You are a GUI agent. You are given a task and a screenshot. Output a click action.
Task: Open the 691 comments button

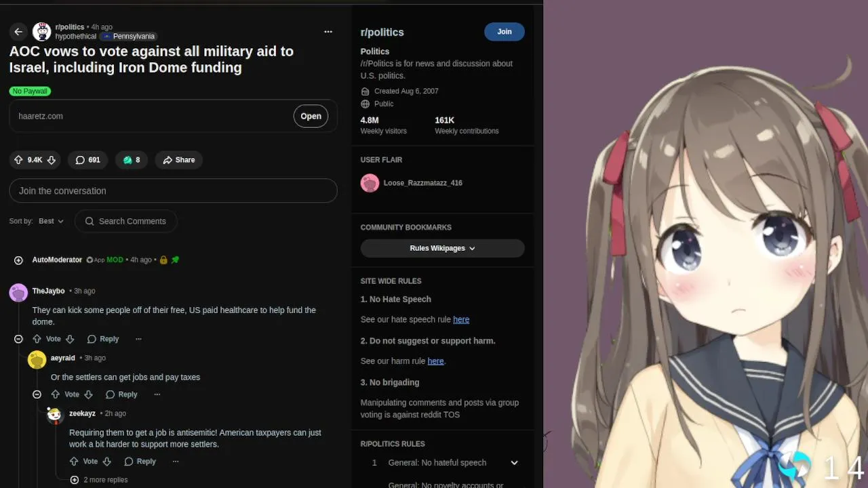[x=87, y=160]
